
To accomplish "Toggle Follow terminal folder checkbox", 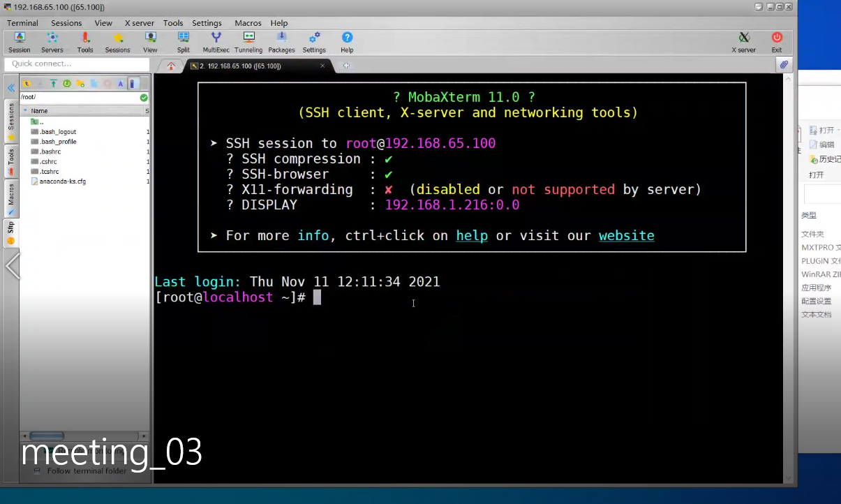I will pos(38,470).
